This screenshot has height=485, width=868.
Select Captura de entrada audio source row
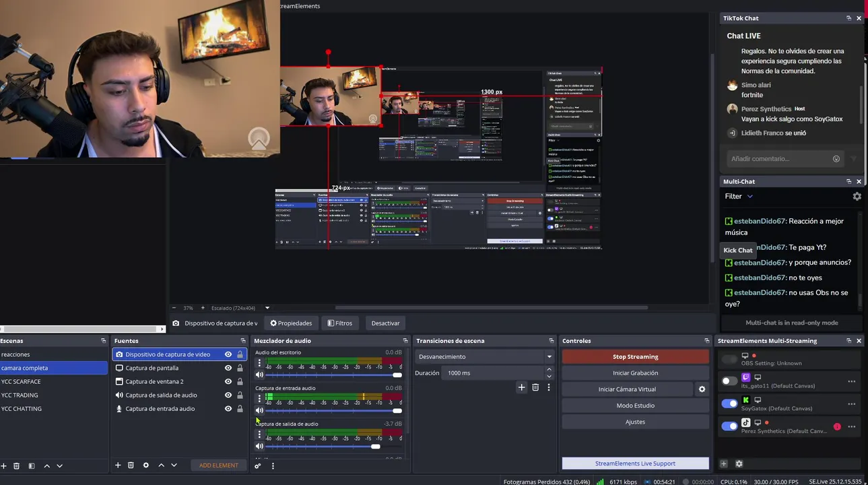[x=179, y=409]
